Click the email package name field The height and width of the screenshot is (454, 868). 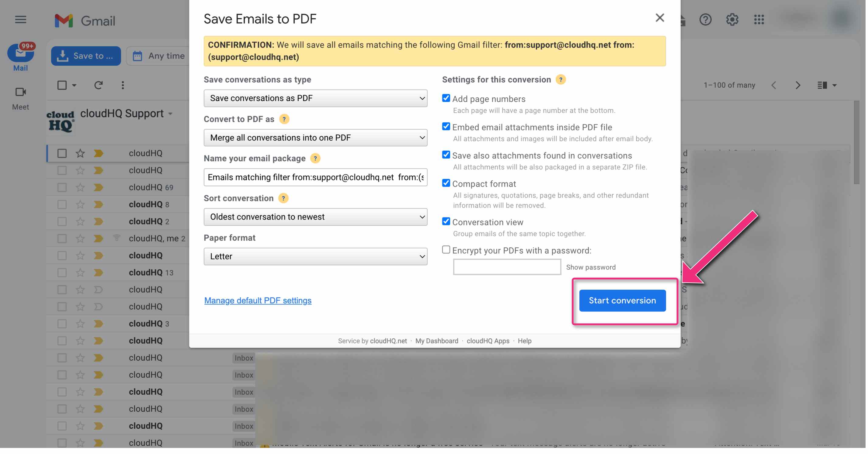(315, 177)
